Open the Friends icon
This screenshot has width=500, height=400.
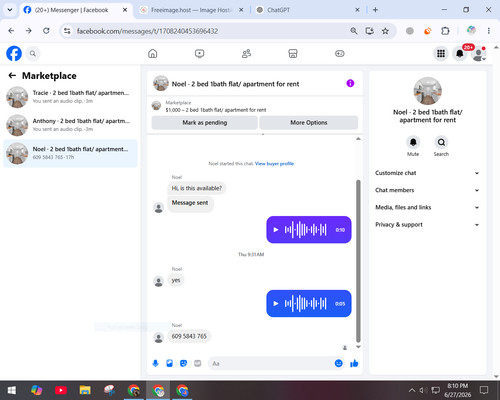246,53
